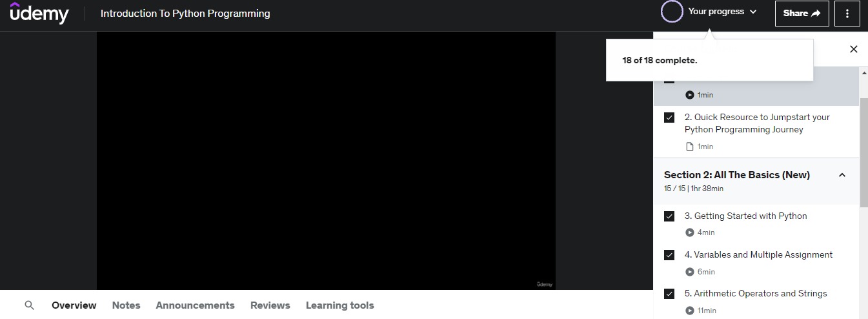Click the black video player area
The width and height of the screenshot is (868, 319).
click(x=326, y=160)
